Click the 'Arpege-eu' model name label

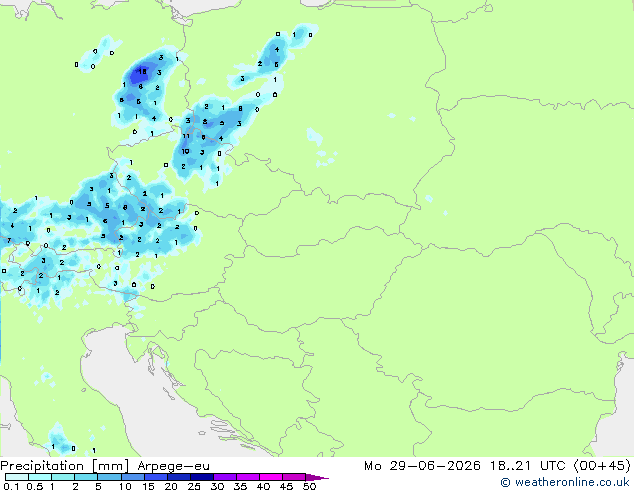click(173, 467)
